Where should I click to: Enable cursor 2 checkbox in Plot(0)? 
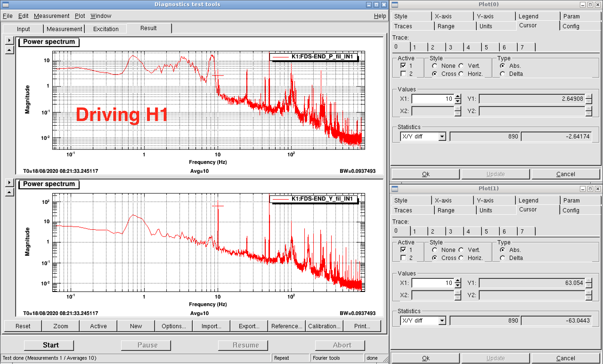point(403,74)
